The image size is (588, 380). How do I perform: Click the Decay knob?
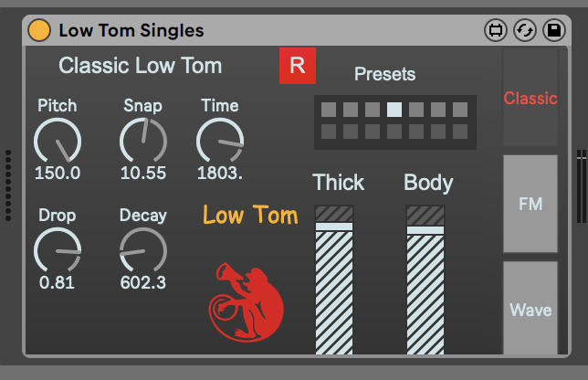tap(143, 250)
